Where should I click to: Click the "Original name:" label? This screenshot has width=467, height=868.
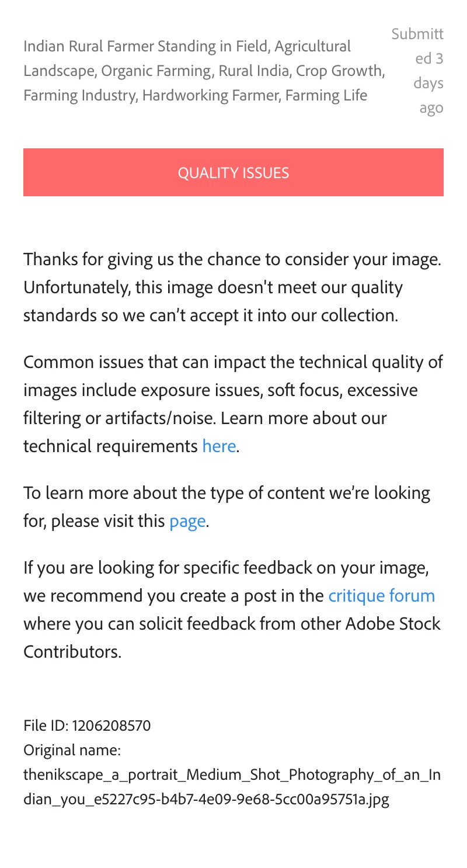pos(72,749)
